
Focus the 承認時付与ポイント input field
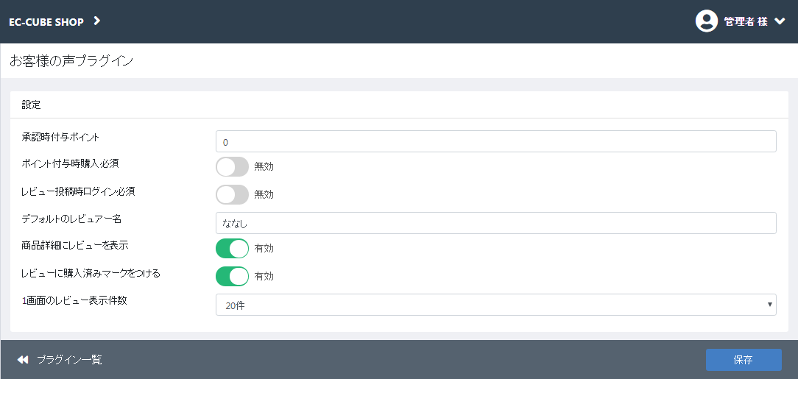coord(496,141)
